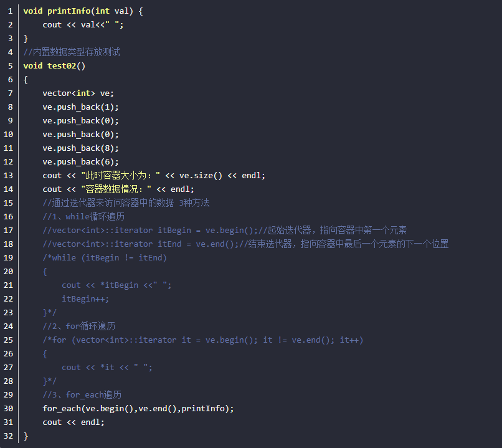502x448 pixels.
Task: Click the ve.push_back(6) statement
Action: point(80,162)
